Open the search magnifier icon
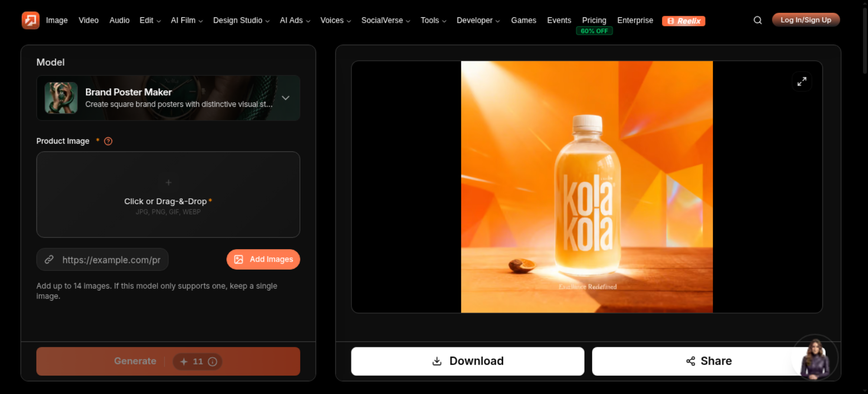This screenshot has height=394, width=868. [757, 20]
